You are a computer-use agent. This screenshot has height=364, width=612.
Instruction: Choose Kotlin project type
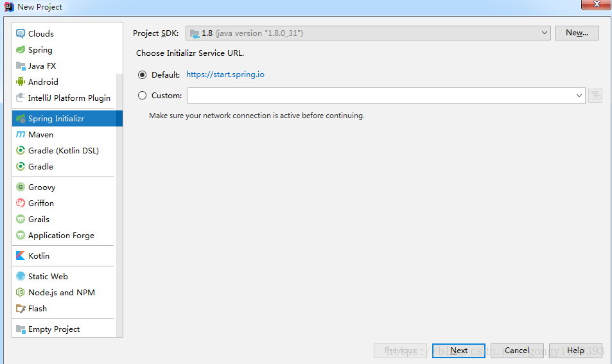click(64, 256)
